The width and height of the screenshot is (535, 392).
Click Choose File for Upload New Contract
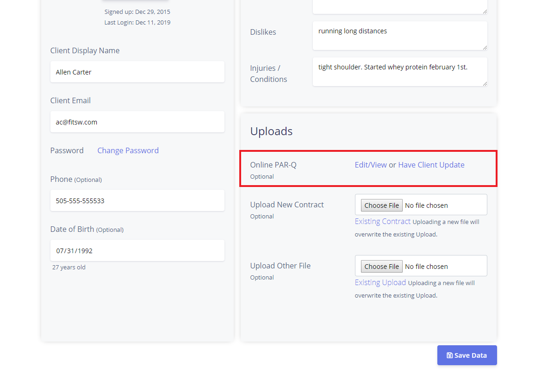point(381,205)
